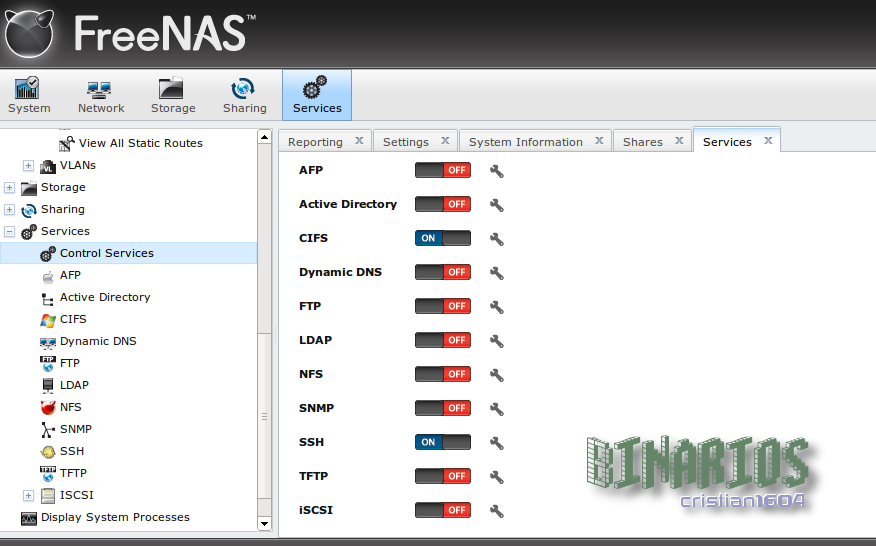Screen dimensions: 876x546
Task: Switch to the Reporting tab
Action: (315, 142)
